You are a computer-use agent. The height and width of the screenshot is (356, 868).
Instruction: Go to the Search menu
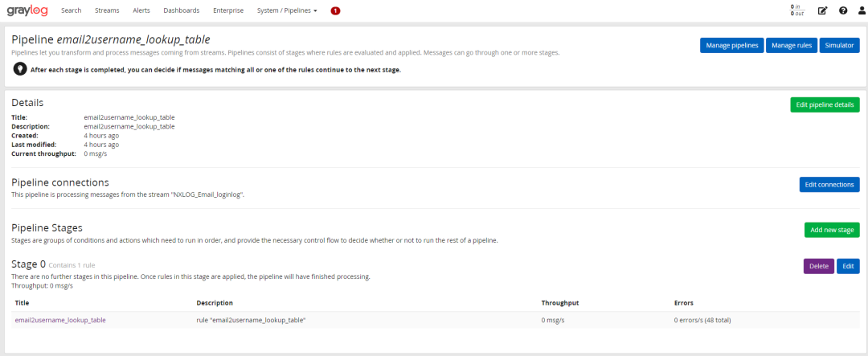point(71,10)
